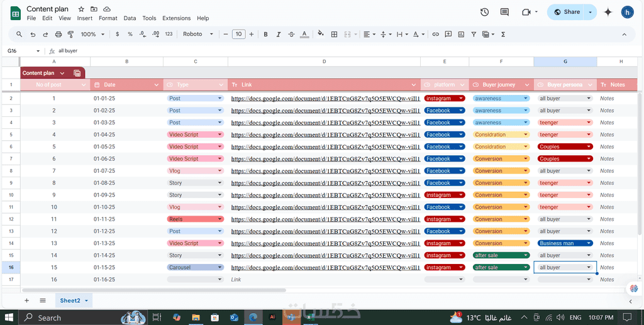Activate the Paint format roller

(x=70, y=35)
